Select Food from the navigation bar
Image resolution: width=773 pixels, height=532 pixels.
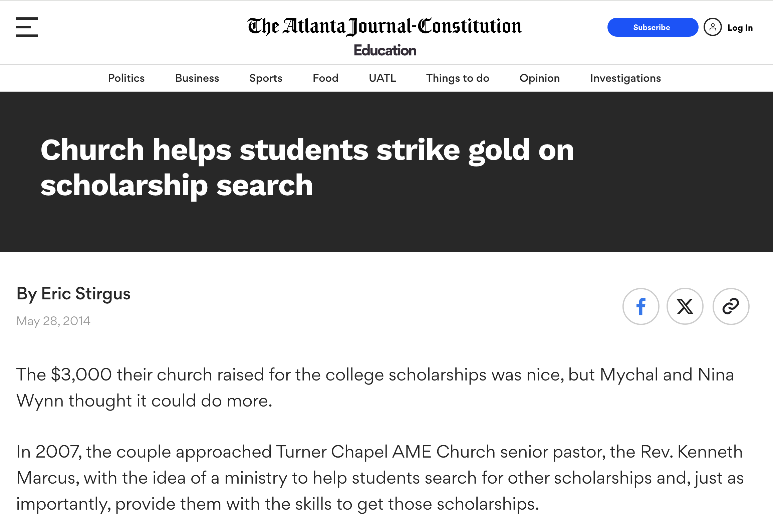pyautogui.click(x=325, y=78)
